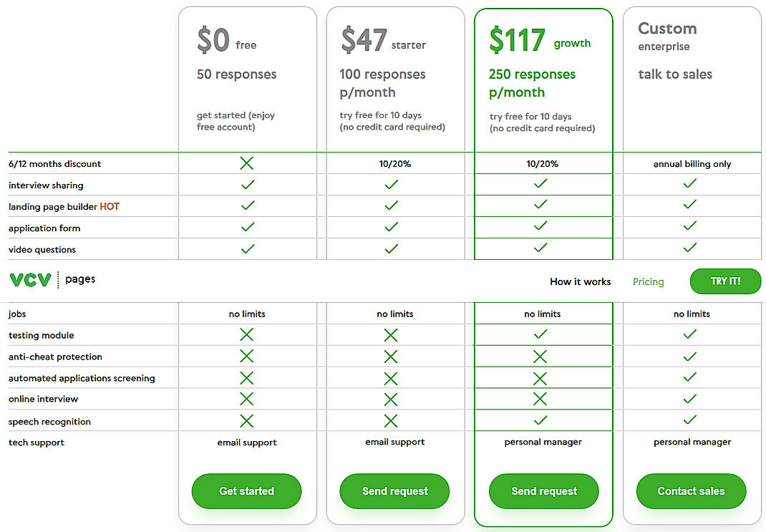
Task: Select the Pricing menu item
Action: click(648, 281)
